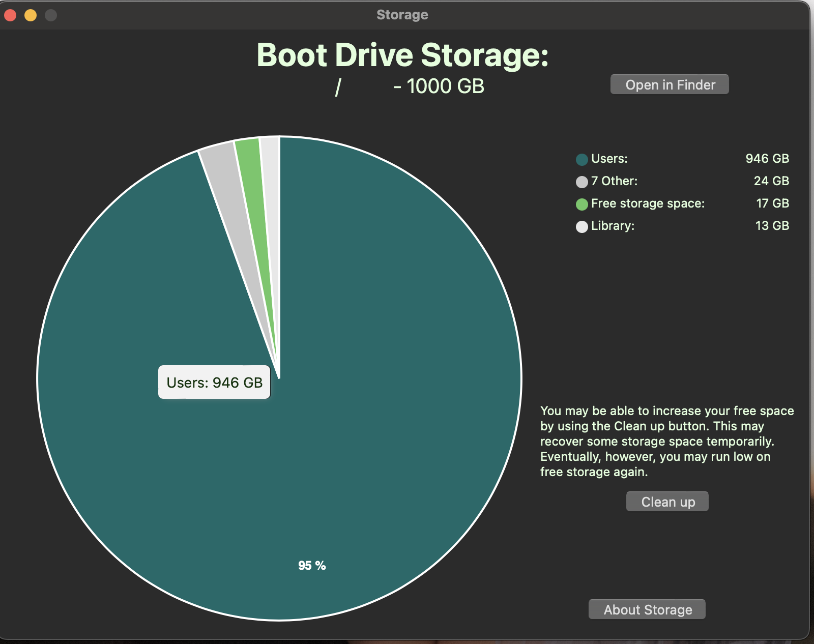Click the "Free storage space:" legend label
814x644 pixels.
pyautogui.click(x=648, y=203)
